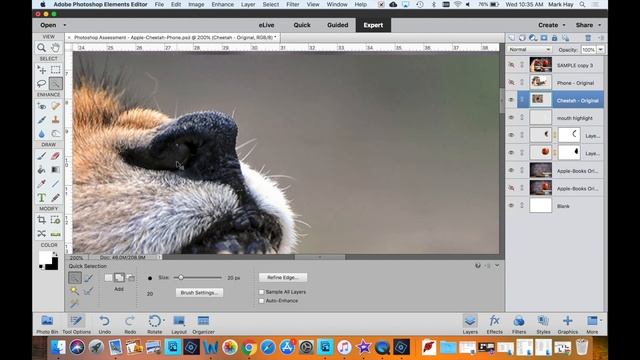Open the Filter menu
The image size is (640, 360).
tap(293, 4)
